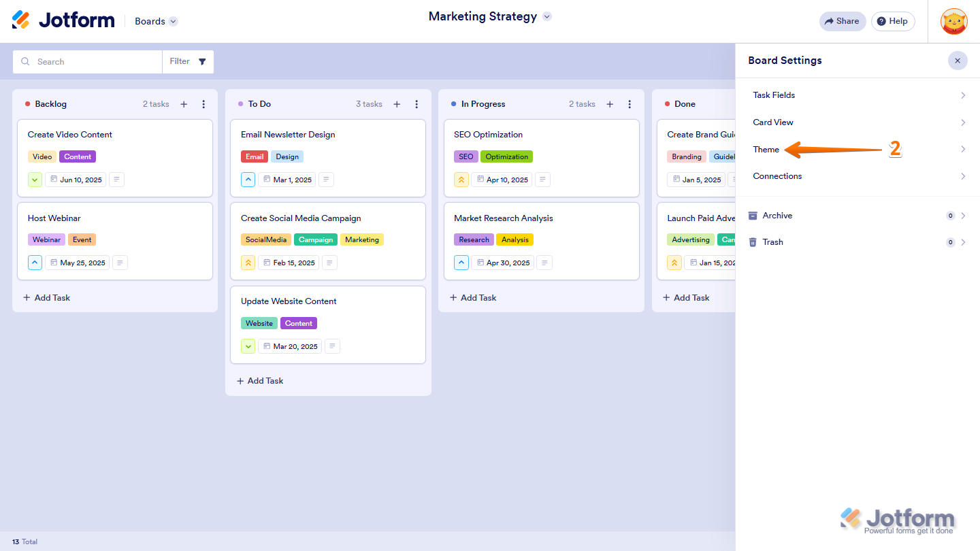Open description icon on Create Social Media Campaign
This screenshot has width=980, height=551.
pyautogui.click(x=329, y=263)
